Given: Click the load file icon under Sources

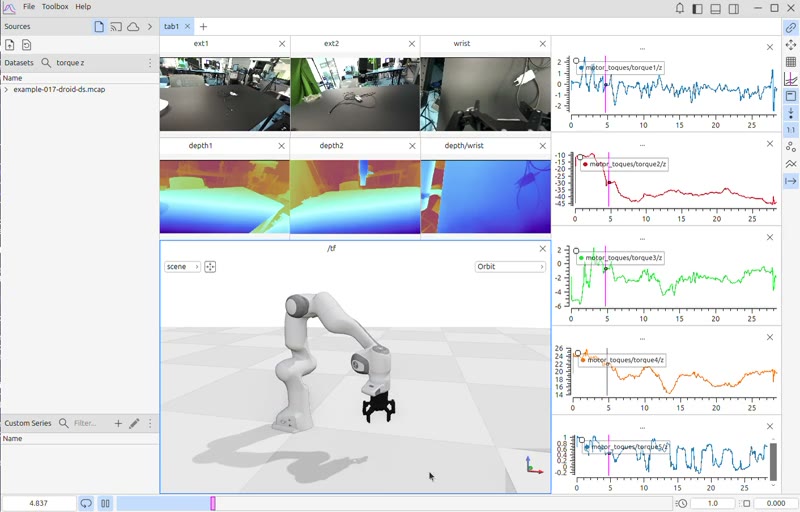Looking at the screenshot, I should 10,45.
